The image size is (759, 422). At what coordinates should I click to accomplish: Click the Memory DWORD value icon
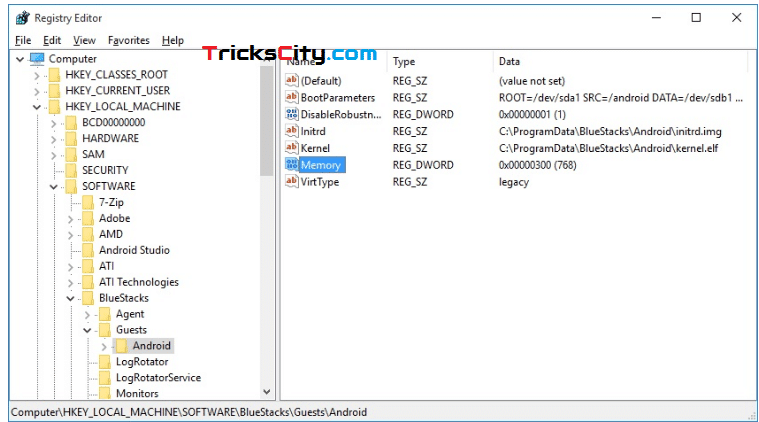click(291, 165)
